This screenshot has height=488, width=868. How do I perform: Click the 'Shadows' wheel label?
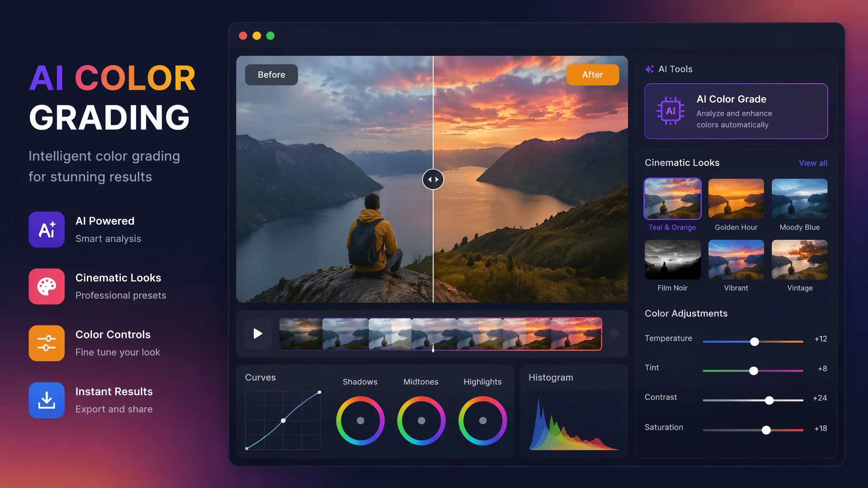pyautogui.click(x=360, y=382)
